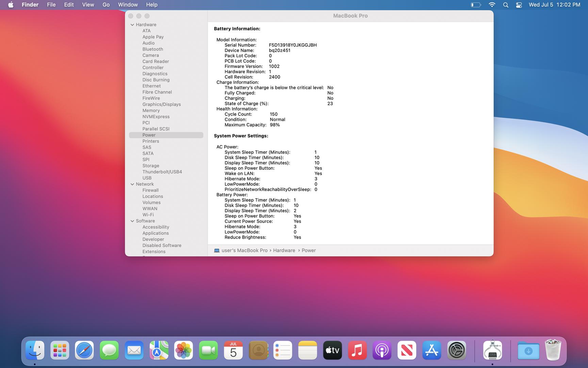
Task: Click System Information icon in dock
Action: (x=492, y=350)
